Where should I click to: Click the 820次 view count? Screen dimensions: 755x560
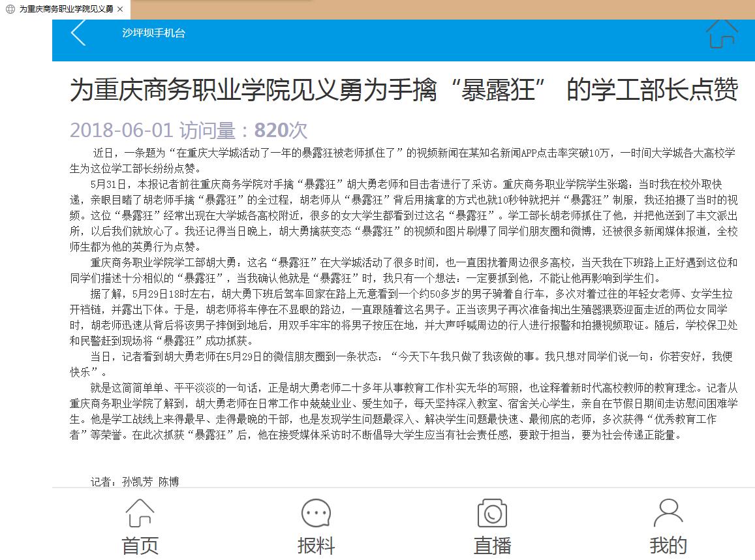pyautogui.click(x=281, y=131)
